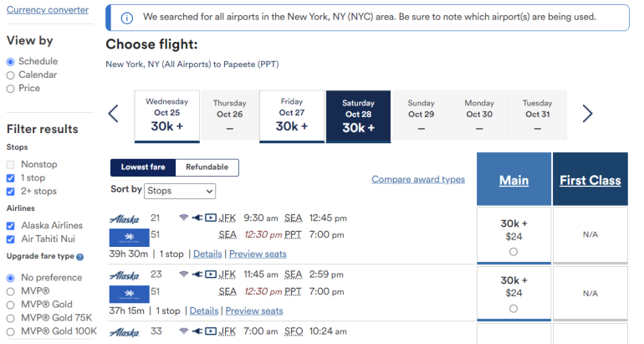
Task: Select the MVP Gold 75K upgrade option
Action: click(11, 317)
